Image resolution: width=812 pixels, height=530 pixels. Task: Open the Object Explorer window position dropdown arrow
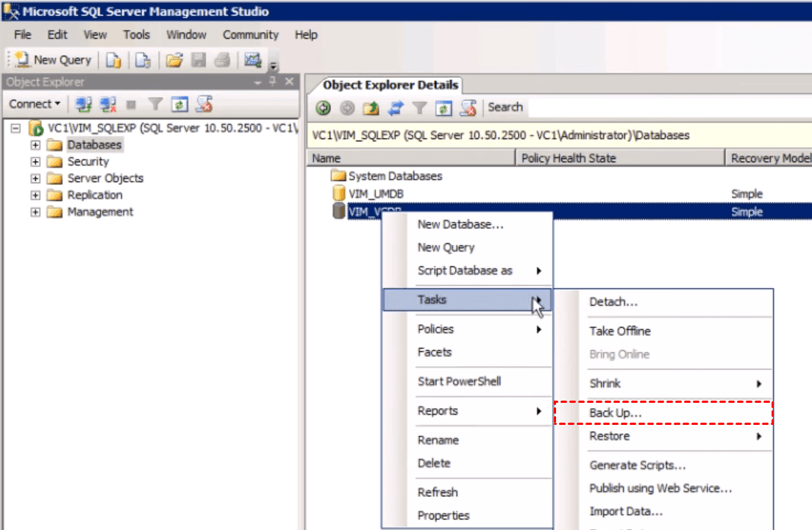click(257, 82)
